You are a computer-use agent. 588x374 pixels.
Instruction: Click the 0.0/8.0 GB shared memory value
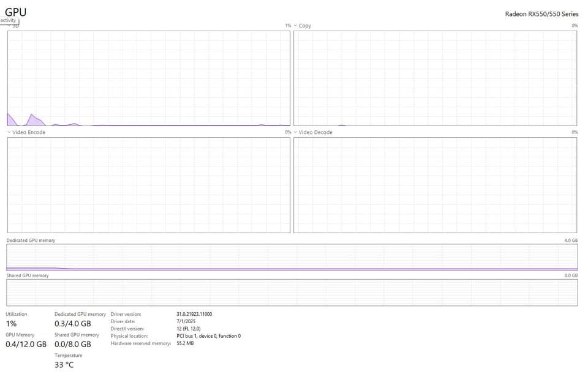point(73,344)
